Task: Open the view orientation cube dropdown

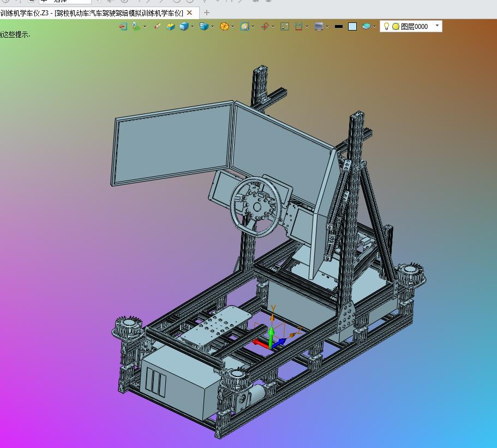Action: [212, 27]
